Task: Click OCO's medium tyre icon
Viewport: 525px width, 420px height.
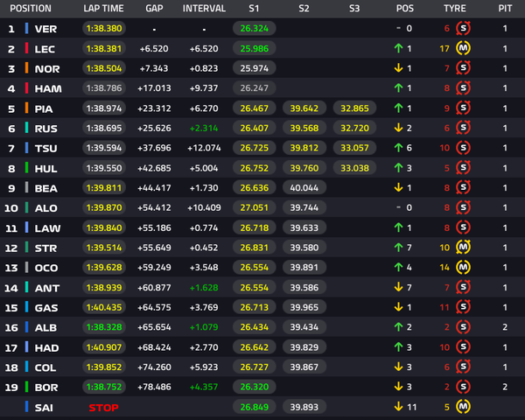Action: (x=464, y=267)
